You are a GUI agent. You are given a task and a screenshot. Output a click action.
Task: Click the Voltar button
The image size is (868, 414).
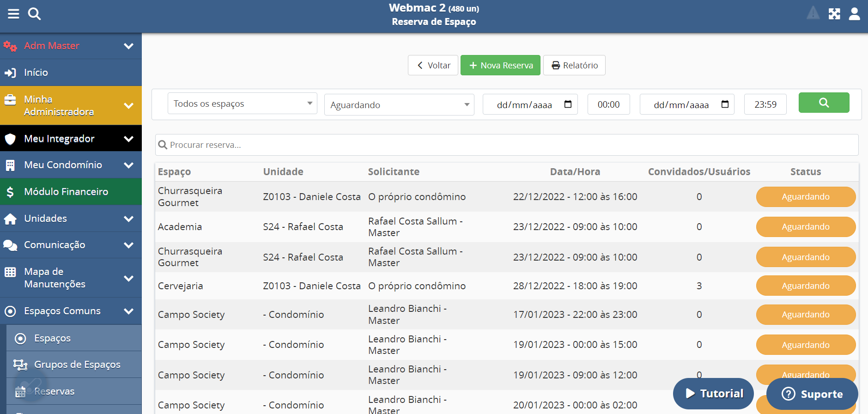[x=433, y=66]
